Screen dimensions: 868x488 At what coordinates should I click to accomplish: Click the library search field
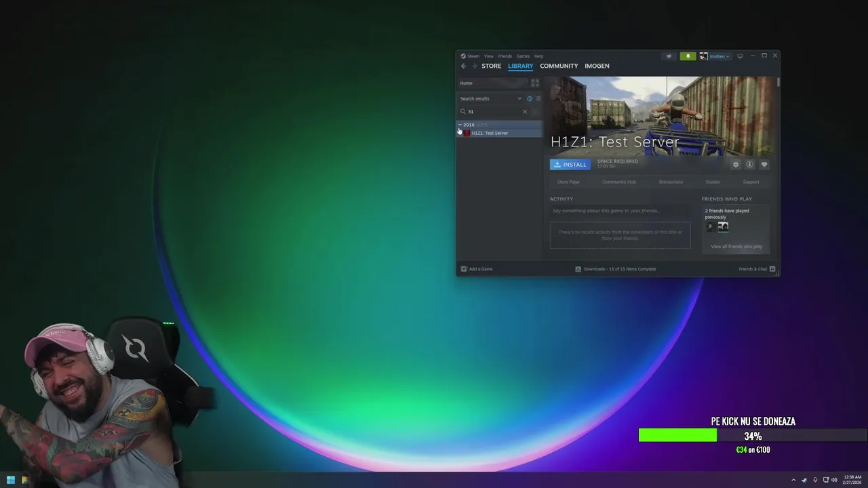494,112
